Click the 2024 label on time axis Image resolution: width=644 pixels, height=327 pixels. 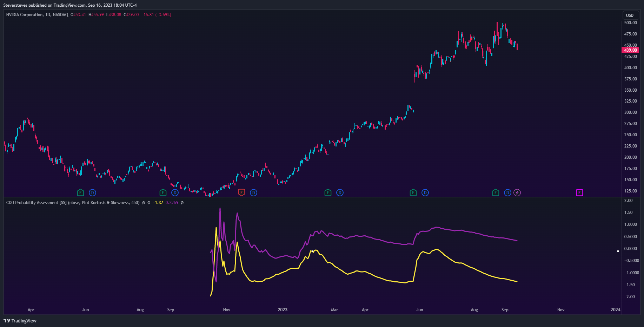[x=615, y=310]
